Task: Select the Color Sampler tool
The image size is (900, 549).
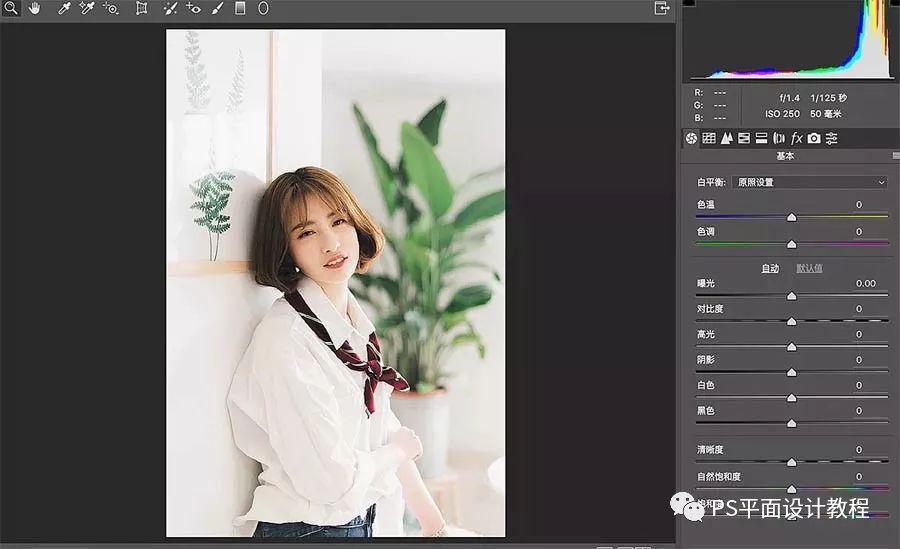Action: pyautogui.click(x=87, y=8)
